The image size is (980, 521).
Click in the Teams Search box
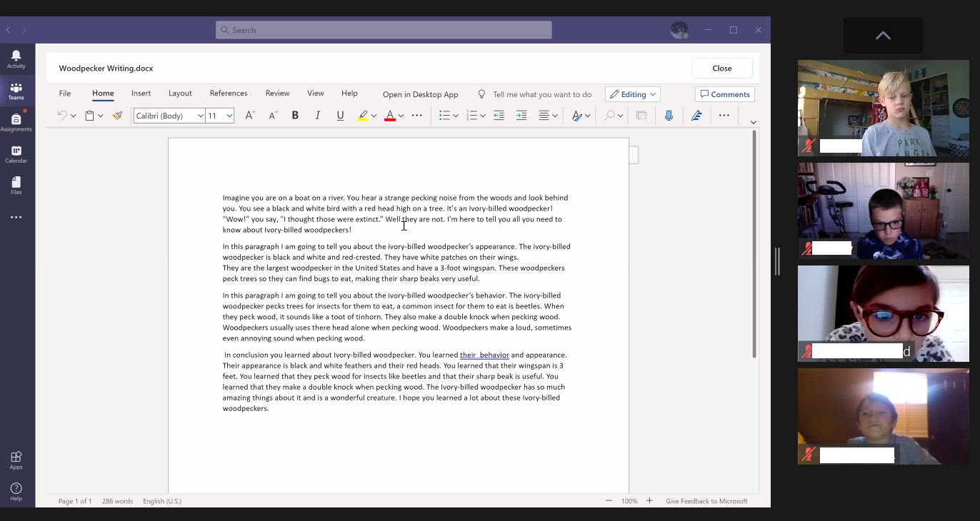pos(384,30)
